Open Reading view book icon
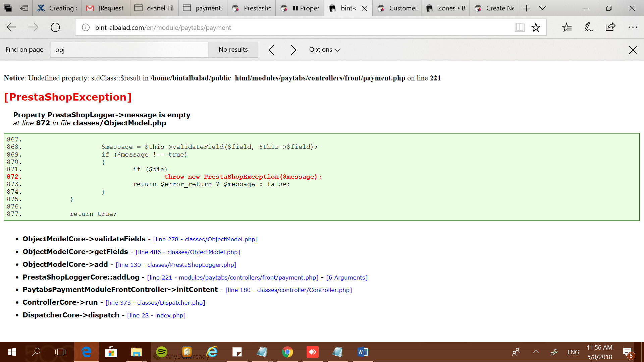This screenshot has width=644, height=362. click(519, 27)
